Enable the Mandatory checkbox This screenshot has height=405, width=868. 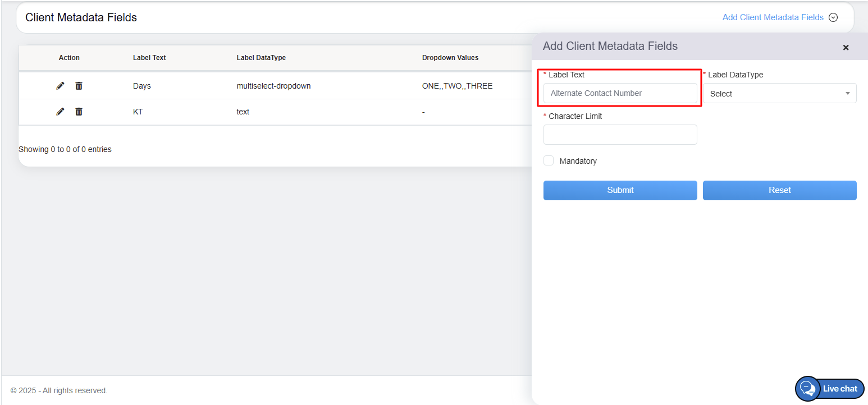[x=549, y=161]
